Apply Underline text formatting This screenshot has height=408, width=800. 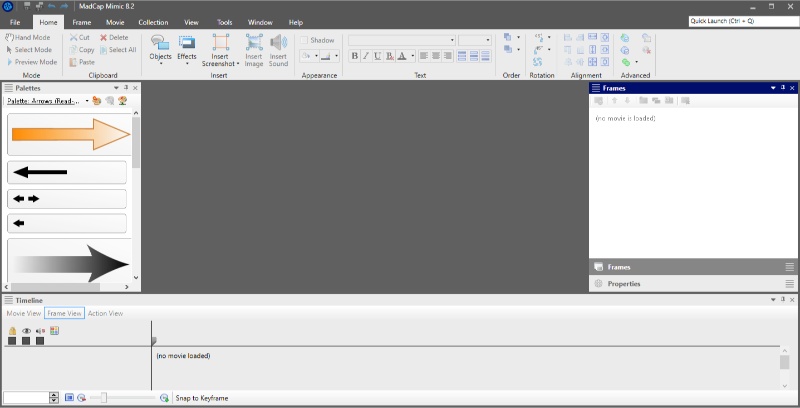(x=378, y=56)
